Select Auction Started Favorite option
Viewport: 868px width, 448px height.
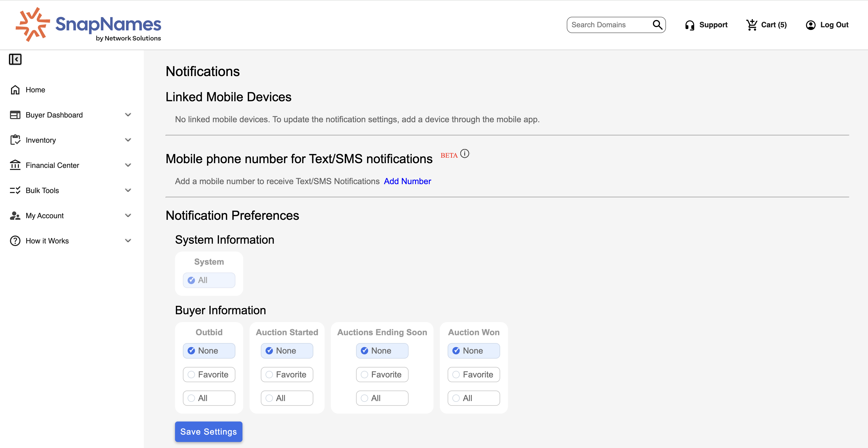[287, 374]
